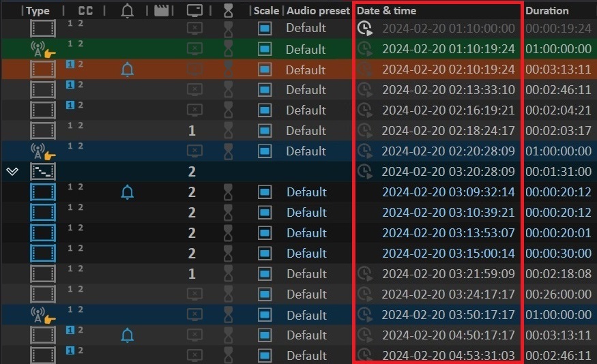Sort by the CC column header
597x364 pixels.
(x=85, y=11)
